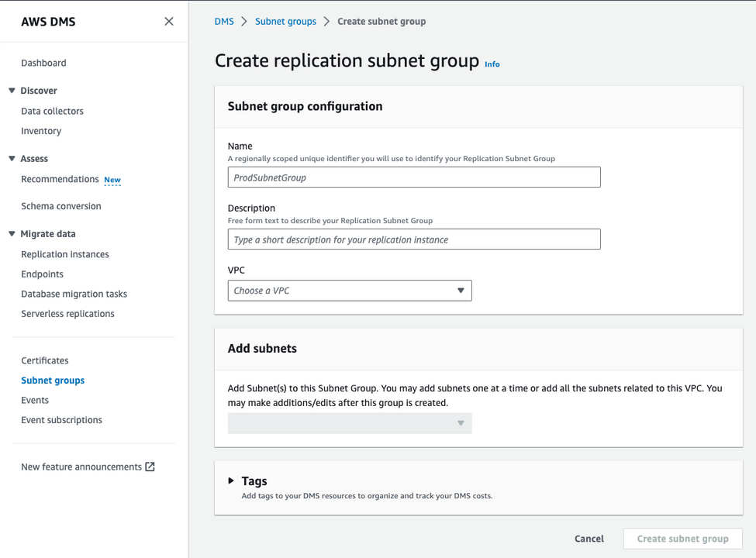
Task: Open Recommendations in the sidebar
Action: point(60,179)
